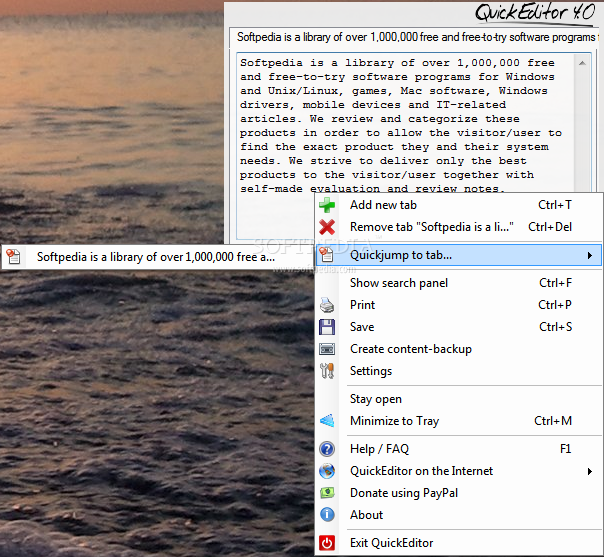Screen dimensions: 604x557
Task: Toggle the Stay open option
Action: point(458,399)
